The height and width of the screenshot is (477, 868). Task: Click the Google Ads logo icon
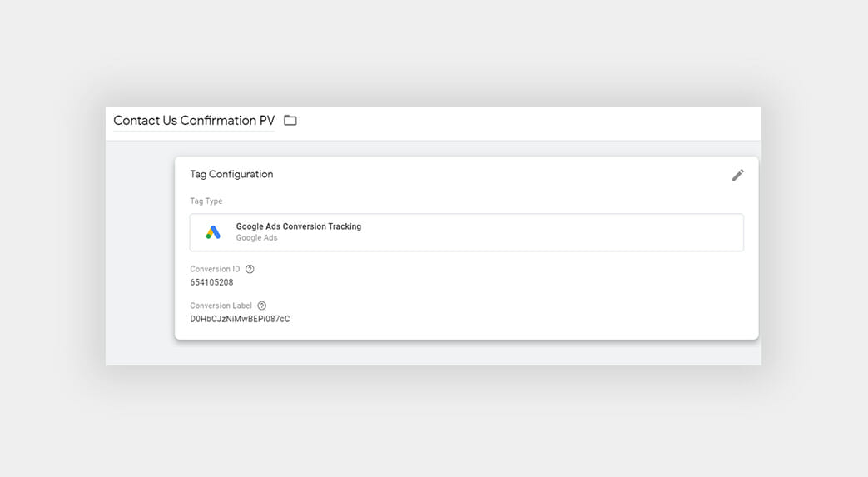(213, 232)
